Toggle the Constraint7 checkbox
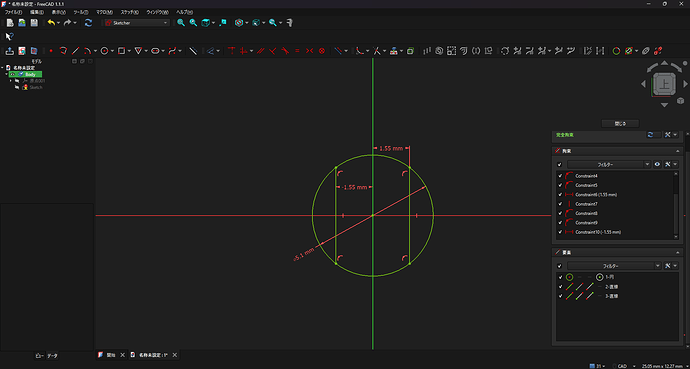This screenshot has height=369, width=690. [x=560, y=204]
